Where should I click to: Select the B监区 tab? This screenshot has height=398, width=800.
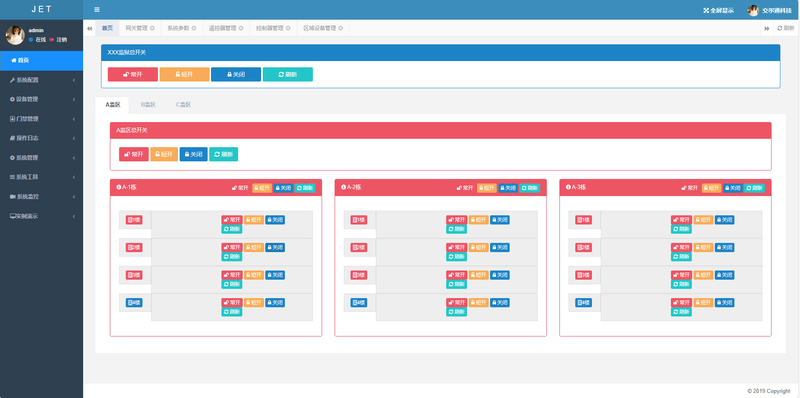pos(148,105)
